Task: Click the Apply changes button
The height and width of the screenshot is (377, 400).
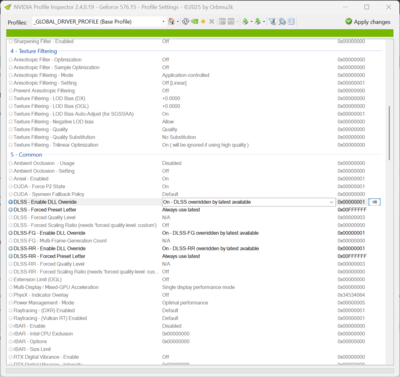Action: click(368, 22)
